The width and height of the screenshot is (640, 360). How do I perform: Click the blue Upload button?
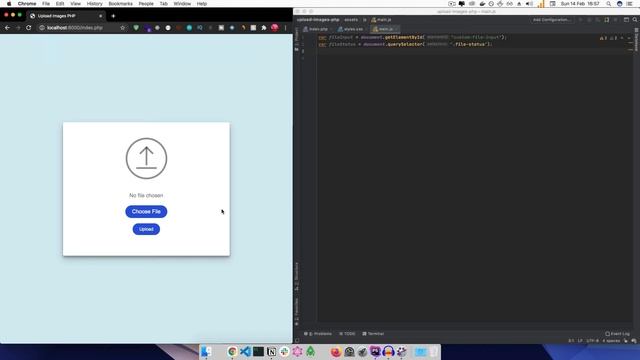pyautogui.click(x=146, y=229)
